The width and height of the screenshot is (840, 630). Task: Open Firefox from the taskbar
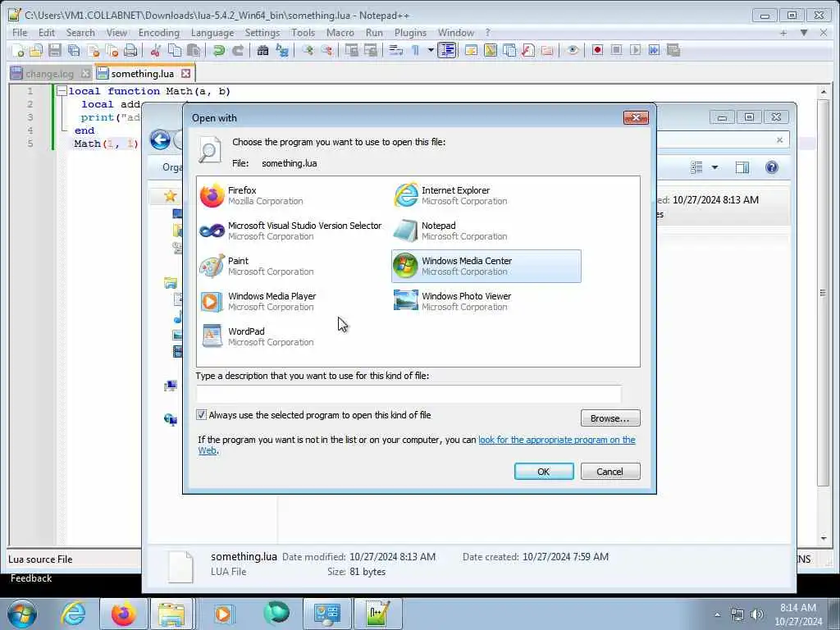click(x=123, y=614)
